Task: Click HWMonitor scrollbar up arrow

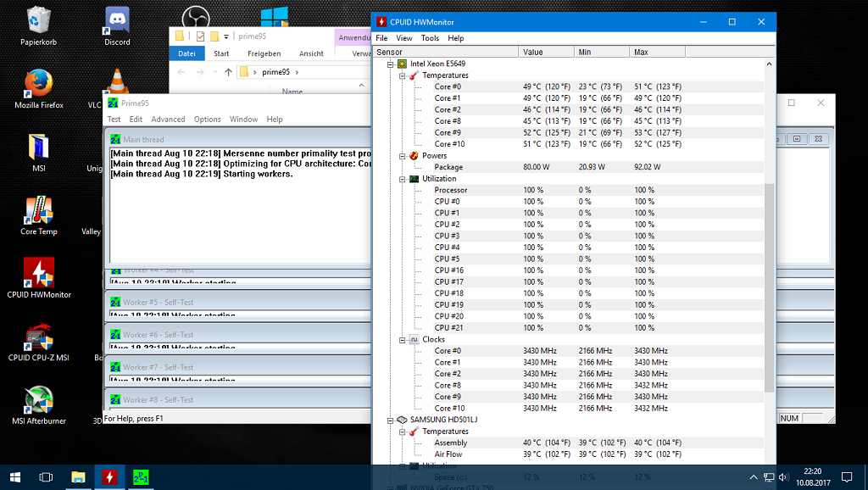Action: (769, 64)
